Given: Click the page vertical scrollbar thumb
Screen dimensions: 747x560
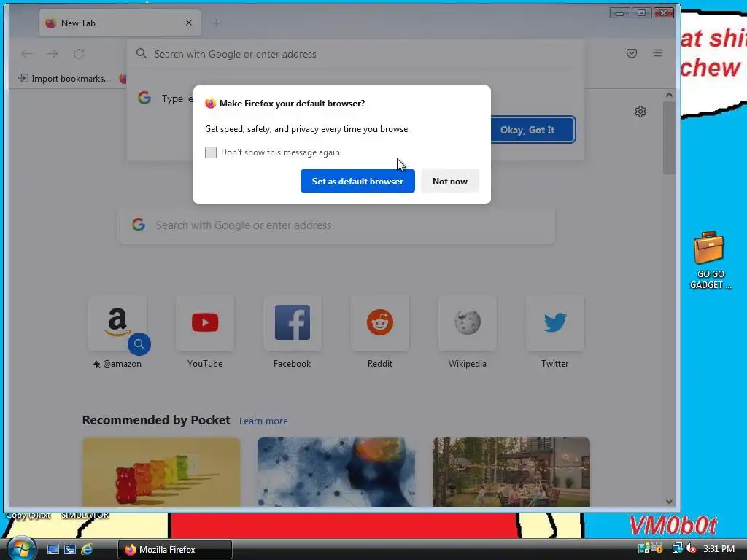Looking at the screenshot, I should click(669, 138).
